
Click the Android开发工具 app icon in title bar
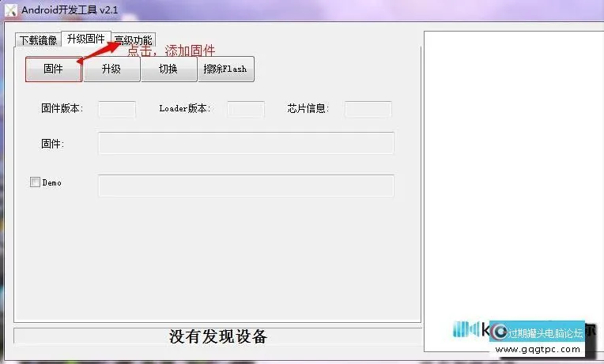pos(11,10)
